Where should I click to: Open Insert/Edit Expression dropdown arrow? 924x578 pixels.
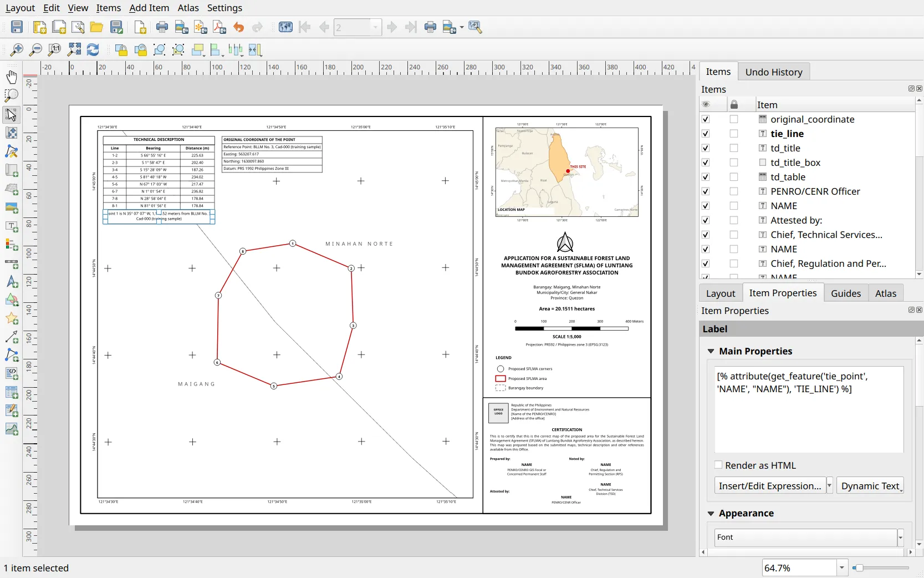pyautogui.click(x=830, y=486)
